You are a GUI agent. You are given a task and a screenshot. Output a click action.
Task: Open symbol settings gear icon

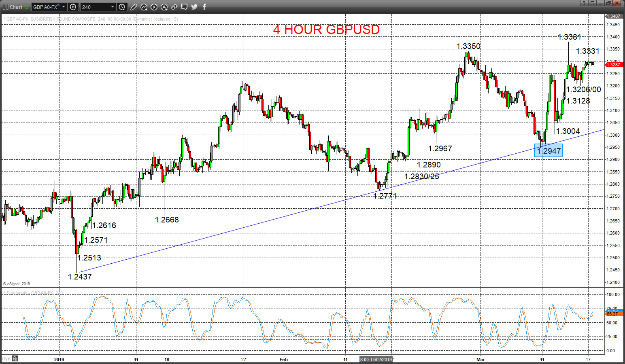tap(73, 7)
